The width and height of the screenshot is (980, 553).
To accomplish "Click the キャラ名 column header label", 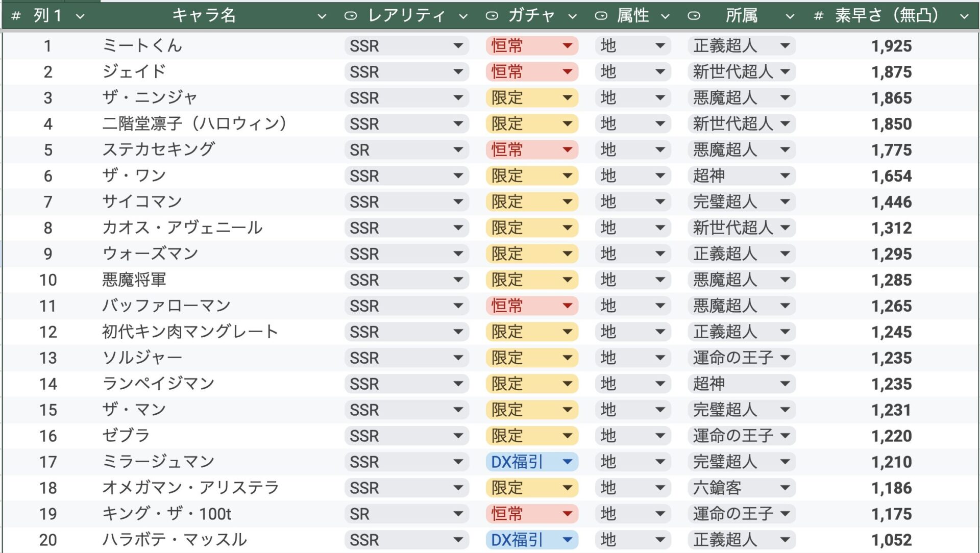I will point(204,16).
